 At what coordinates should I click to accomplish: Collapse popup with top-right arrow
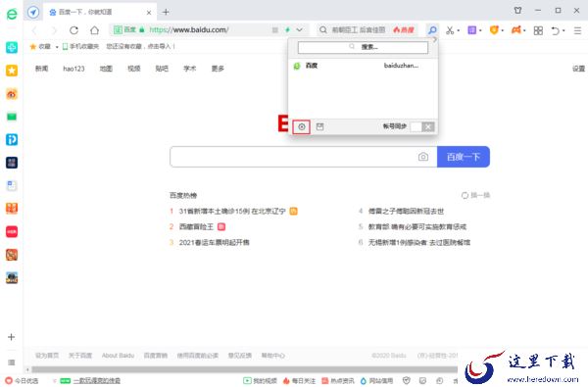[x=434, y=40]
